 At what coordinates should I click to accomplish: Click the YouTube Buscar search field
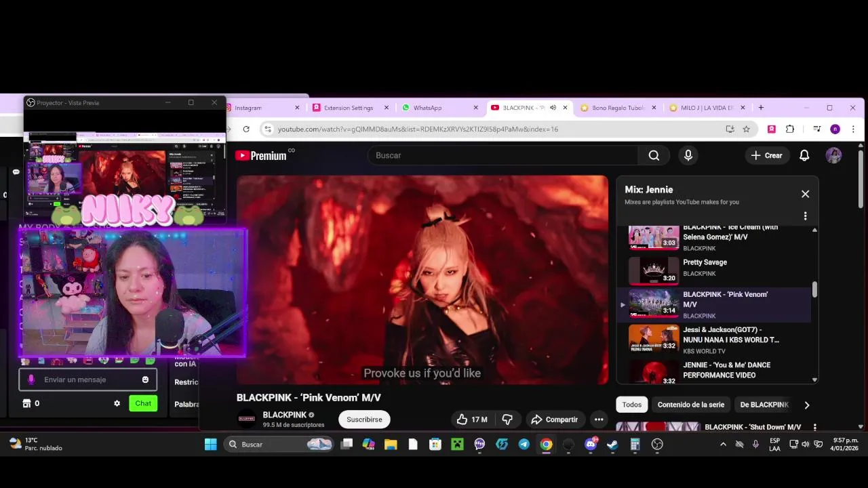click(502, 155)
